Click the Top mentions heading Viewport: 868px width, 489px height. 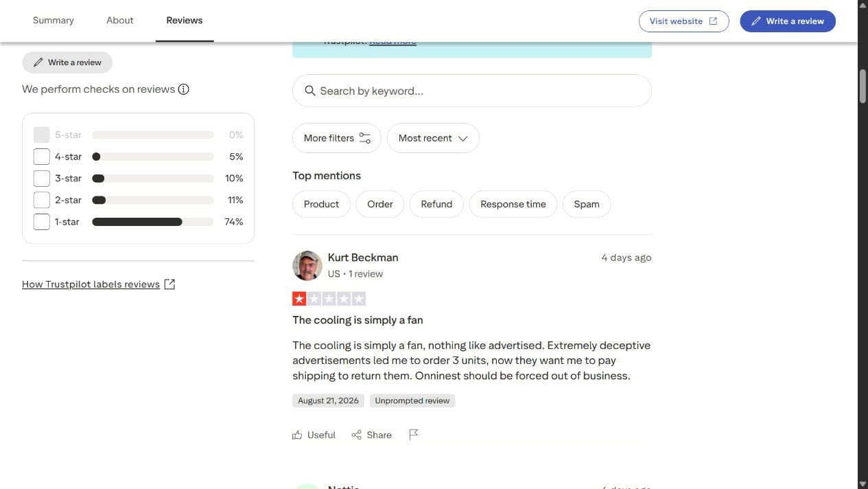coord(327,176)
